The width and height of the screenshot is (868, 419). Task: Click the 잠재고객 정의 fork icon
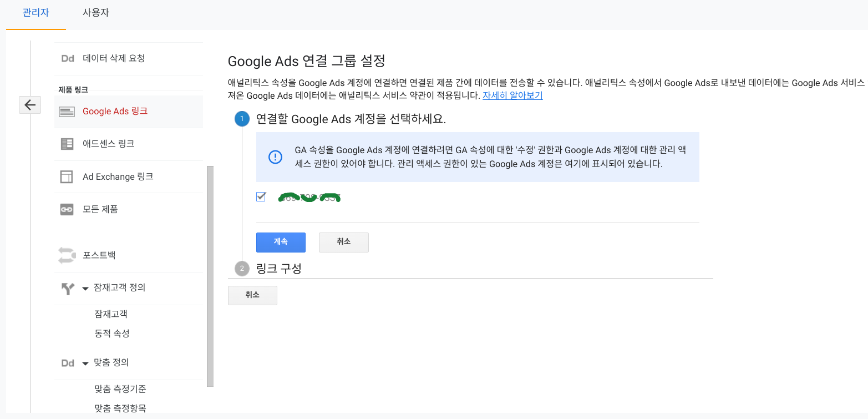pyautogui.click(x=67, y=288)
